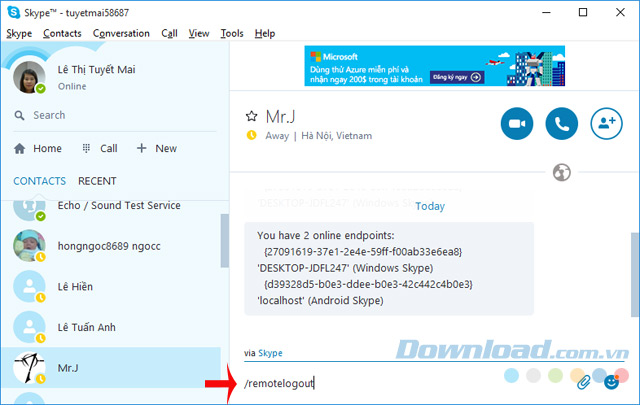Click Today date label in chat
This screenshot has height=405, width=640.
click(x=430, y=206)
